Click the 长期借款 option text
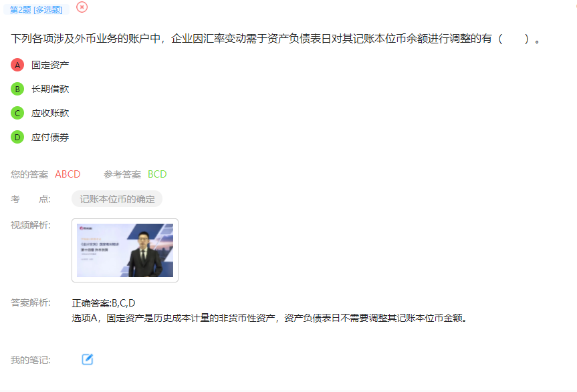 50,89
